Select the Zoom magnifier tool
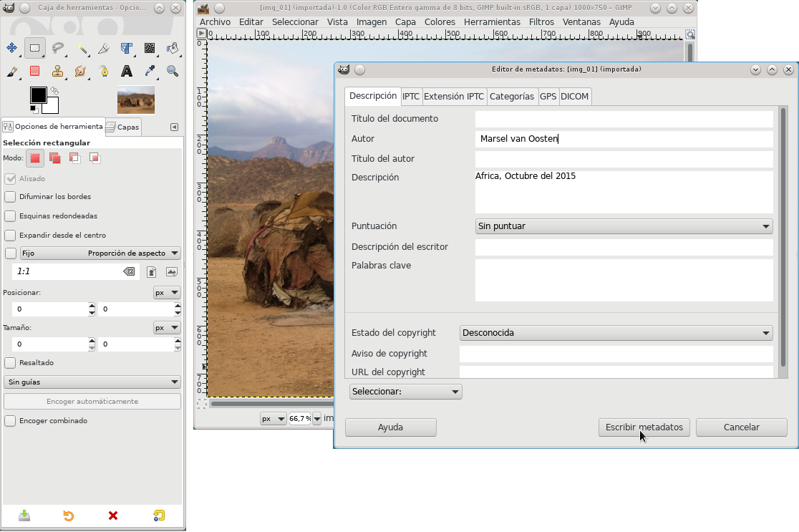The image size is (799, 532). pyautogui.click(x=173, y=72)
